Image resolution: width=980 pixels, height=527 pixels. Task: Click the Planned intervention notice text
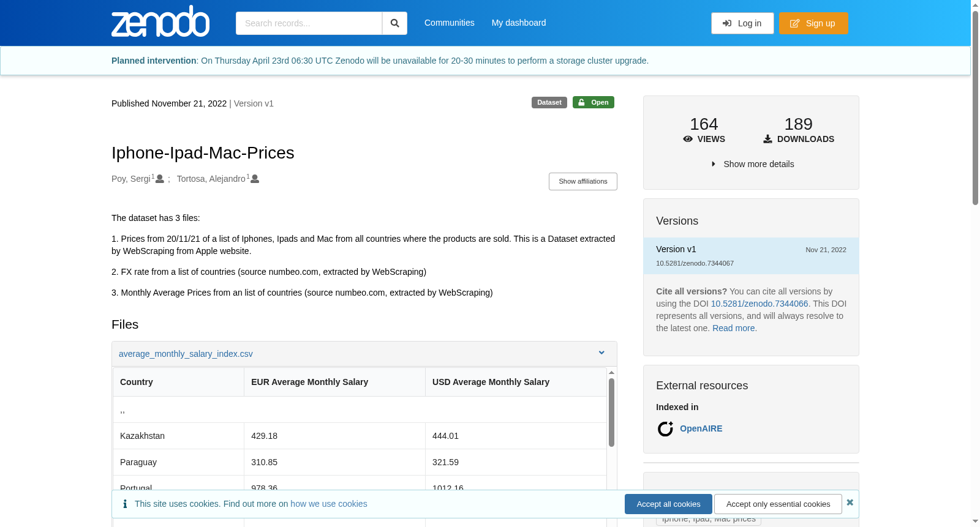click(x=380, y=61)
